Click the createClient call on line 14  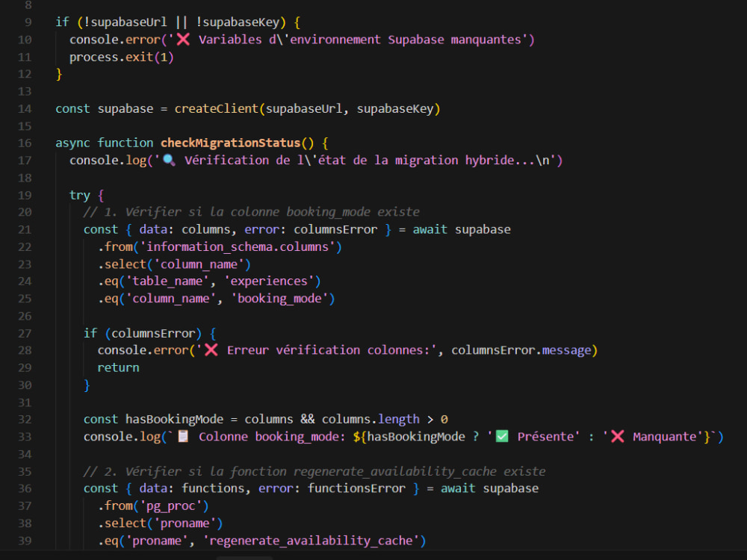pos(217,109)
